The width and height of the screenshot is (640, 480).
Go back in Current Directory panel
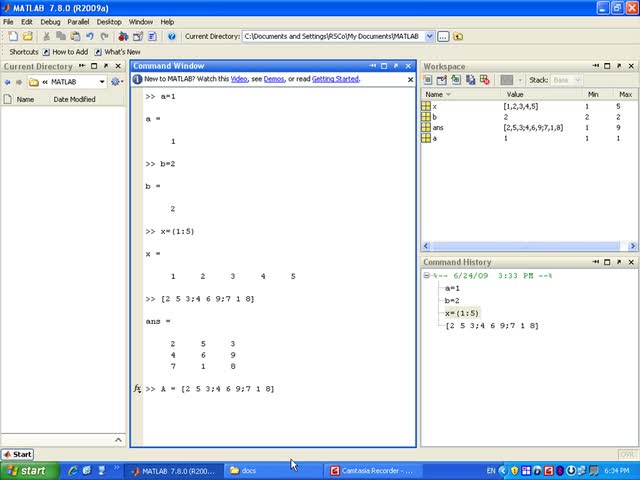click(x=7, y=82)
